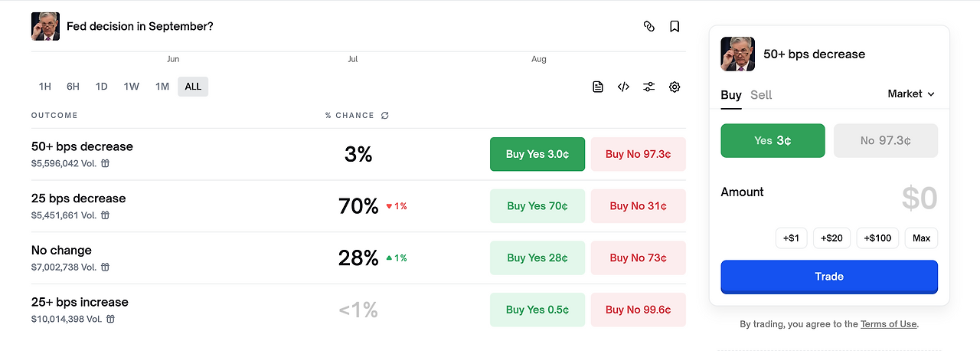Copy the market link icon
Image resolution: width=980 pixels, height=351 pixels.
(649, 26)
